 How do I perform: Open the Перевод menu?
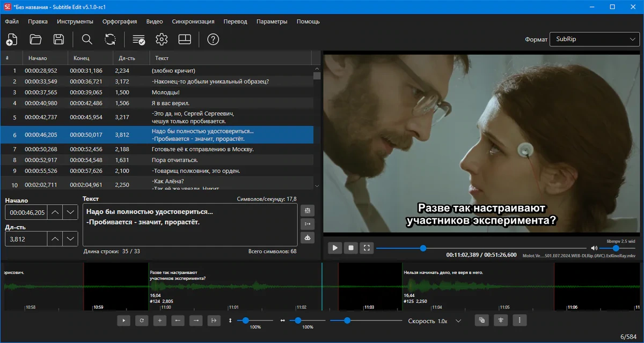click(x=236, y=21)
